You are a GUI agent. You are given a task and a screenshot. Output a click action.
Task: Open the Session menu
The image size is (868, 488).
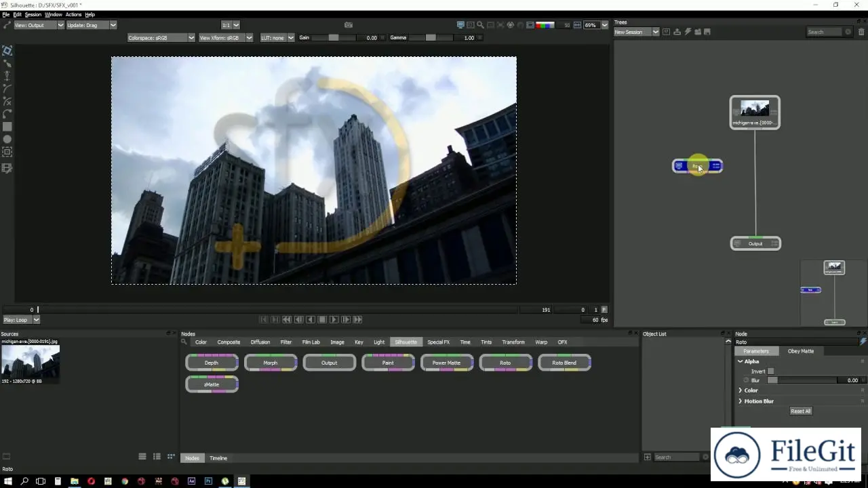click(33, 14)
